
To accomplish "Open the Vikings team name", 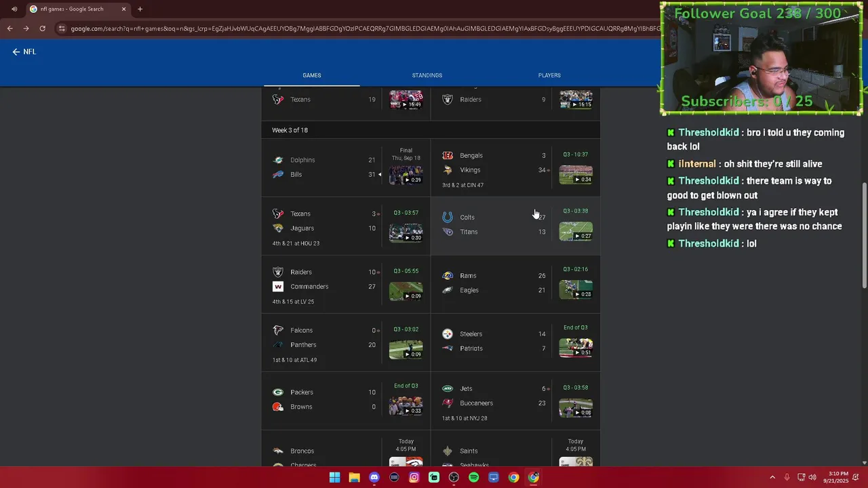I will coord(470,170).
